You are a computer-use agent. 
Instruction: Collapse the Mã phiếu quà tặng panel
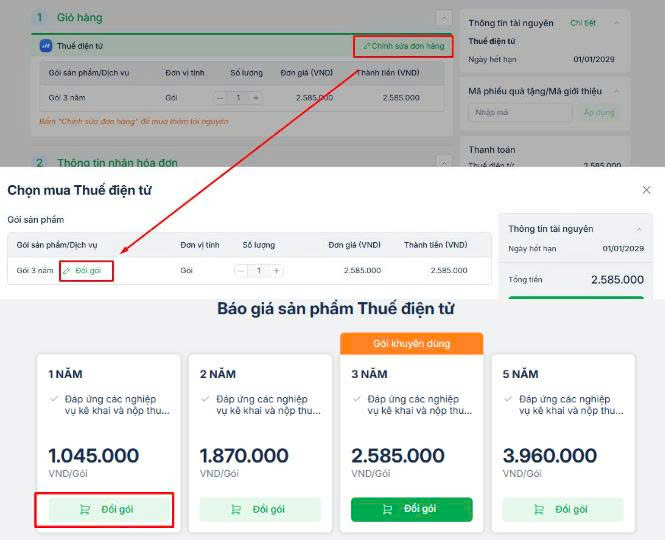[616, 91]
